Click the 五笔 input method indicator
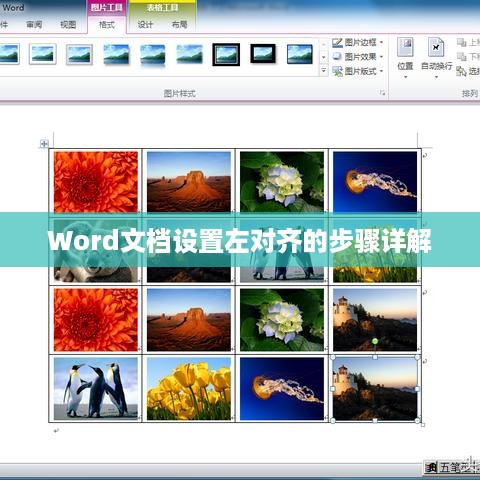480x480 pixels. 459,467
